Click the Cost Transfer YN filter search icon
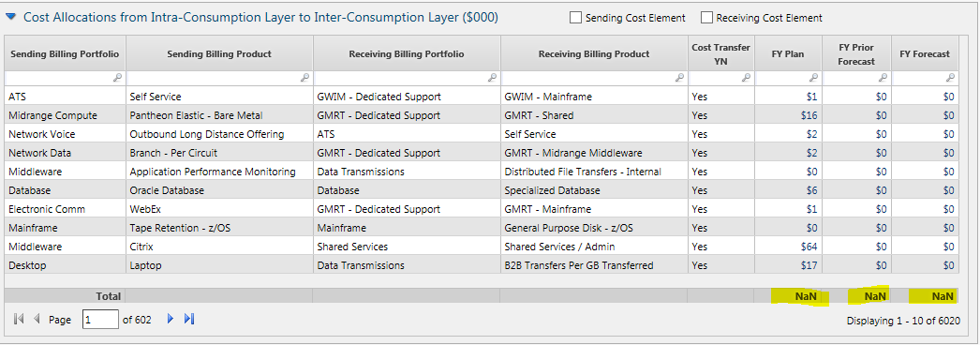Image resolution: width=980 pixels, height=345 pixels. tap(747, 78)
